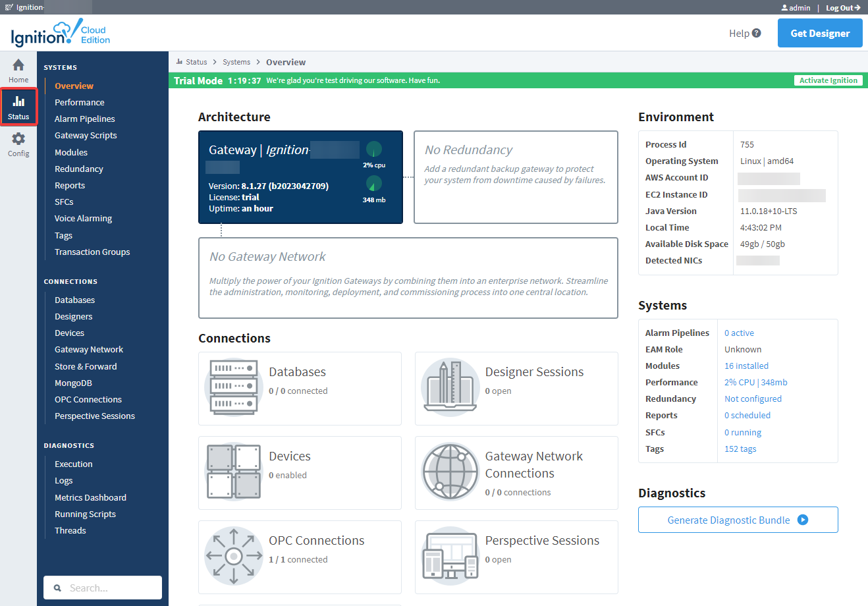
Task: Click the memory usage gauge icon
Action: coord(374,183)
